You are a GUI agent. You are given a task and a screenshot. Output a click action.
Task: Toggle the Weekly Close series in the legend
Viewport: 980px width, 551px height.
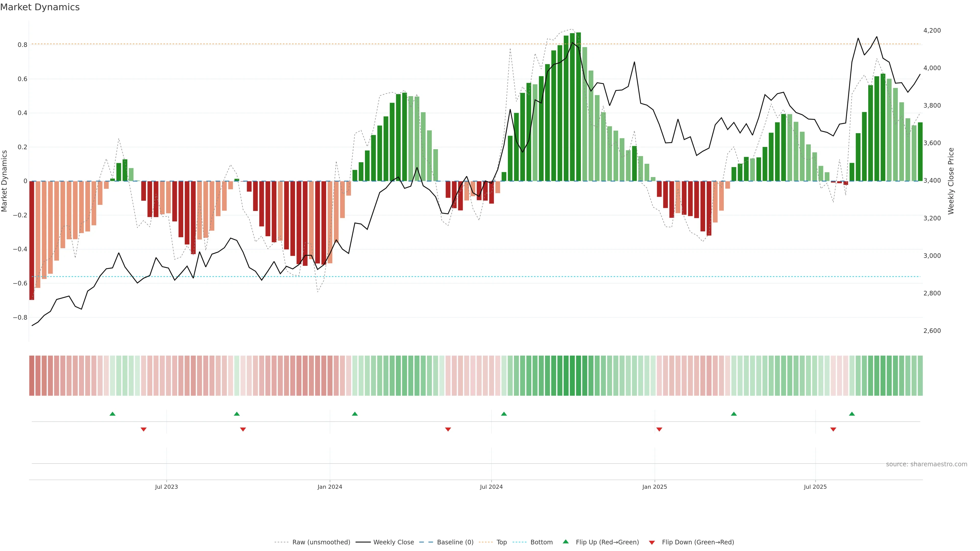(x=393, y=542)
